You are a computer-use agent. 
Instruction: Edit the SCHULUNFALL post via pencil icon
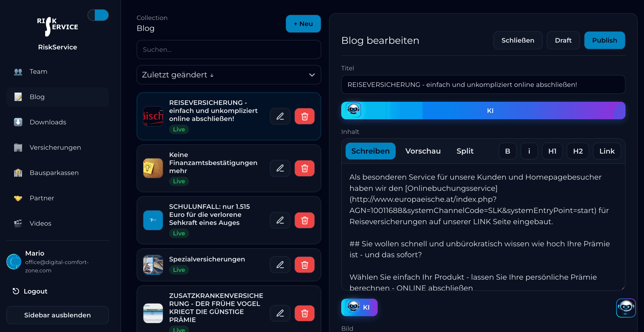(280, 220)
